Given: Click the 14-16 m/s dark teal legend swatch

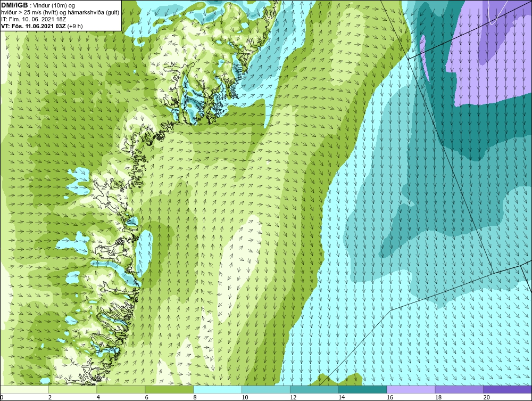Looking at the screenshot, I should (x=363, y=389).
